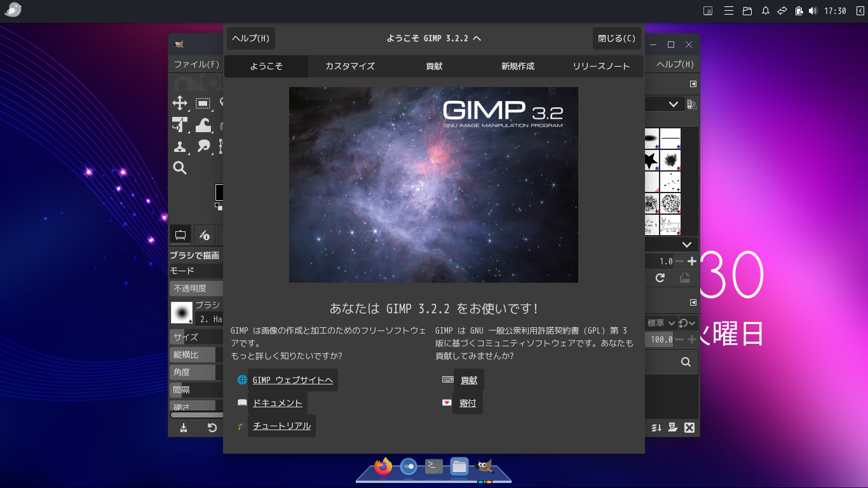Click the Hardness brush thumbnail in tool options
The image size is (868, 488).
point(182,313)
